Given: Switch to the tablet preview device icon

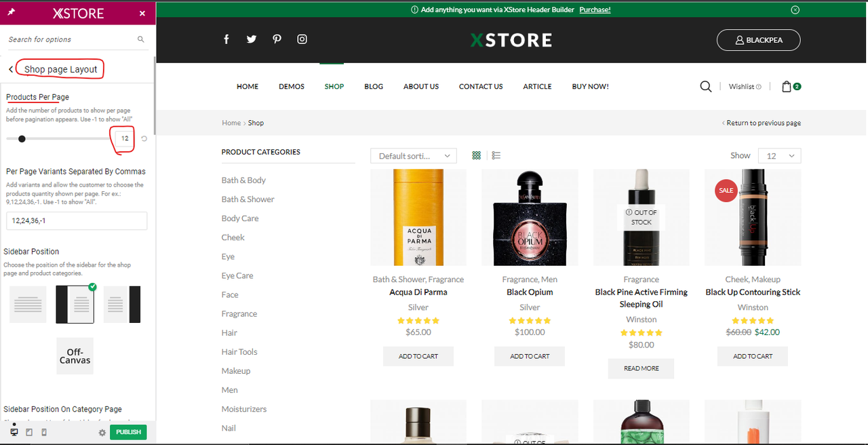Looking at the screenshot, I should coord(29,432).
